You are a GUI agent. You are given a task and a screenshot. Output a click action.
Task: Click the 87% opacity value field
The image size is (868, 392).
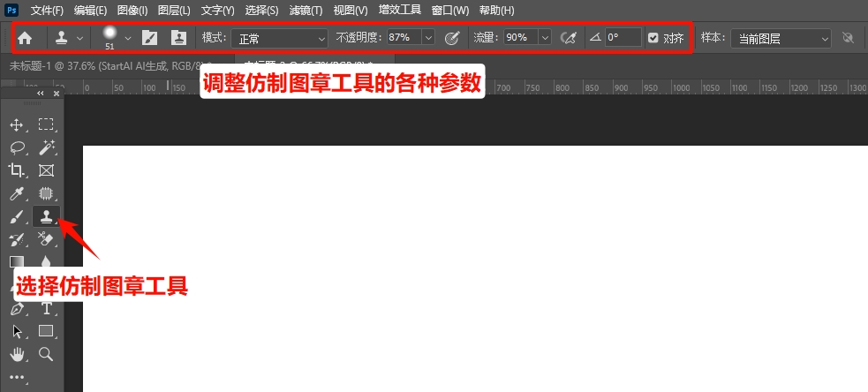(x=404, y=38)
